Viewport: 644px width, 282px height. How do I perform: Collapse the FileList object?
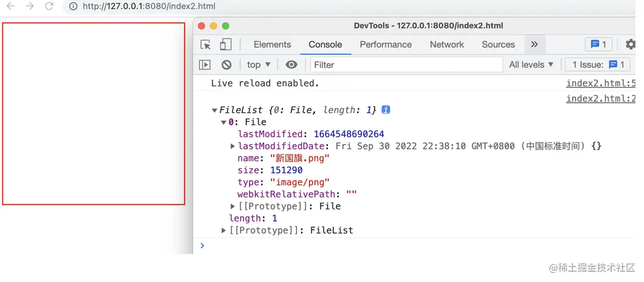pyautogui.click(x=214, y=110)
